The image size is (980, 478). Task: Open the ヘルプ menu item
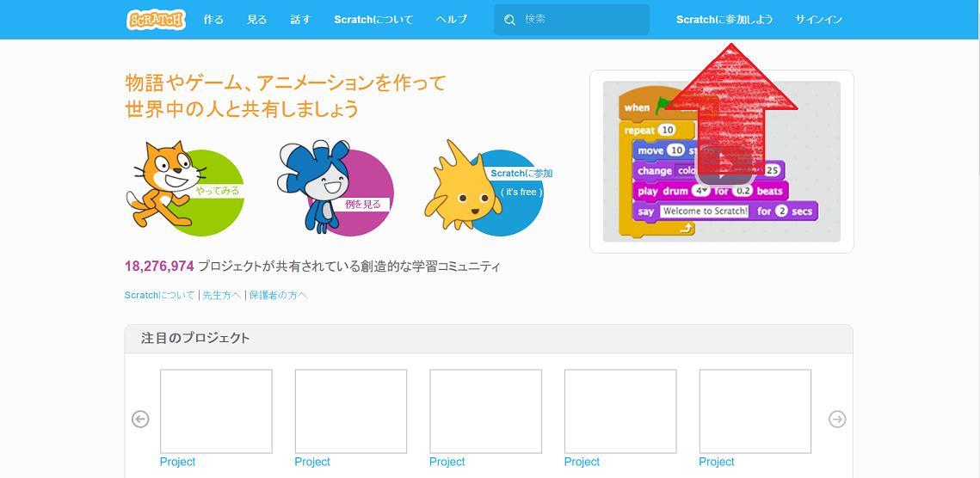point(451,20)
